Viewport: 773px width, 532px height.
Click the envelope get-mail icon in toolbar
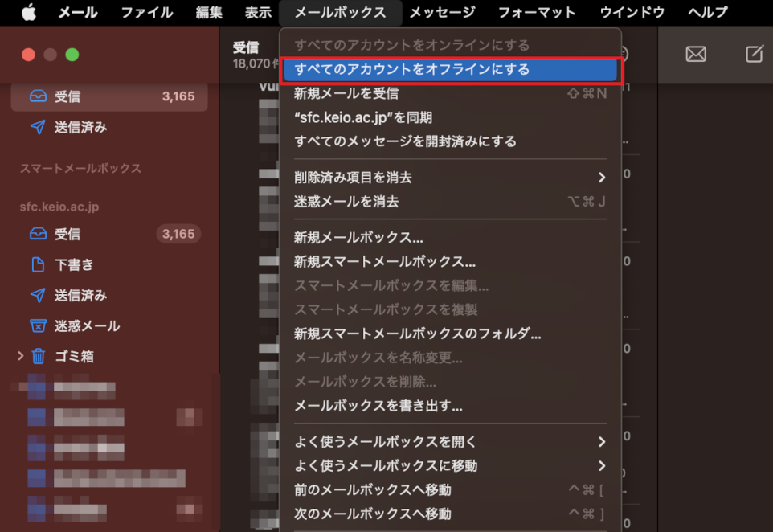click(695, 54)
